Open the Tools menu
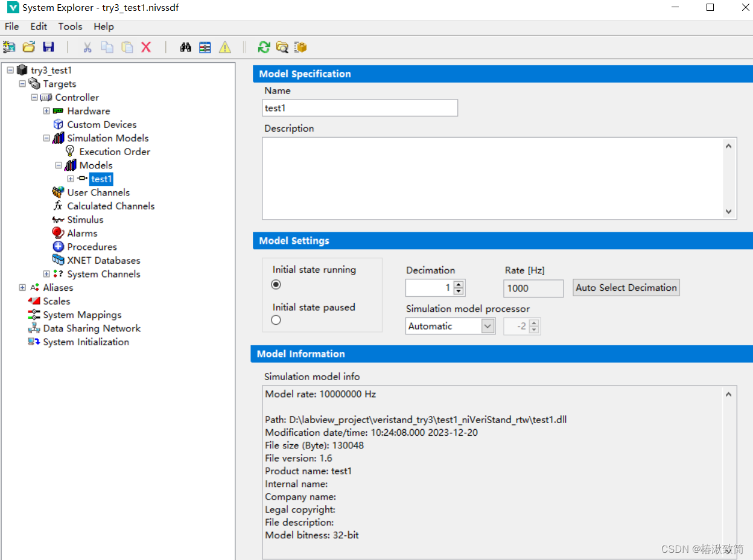Screen dimensions: 753x560 (70, 27)
